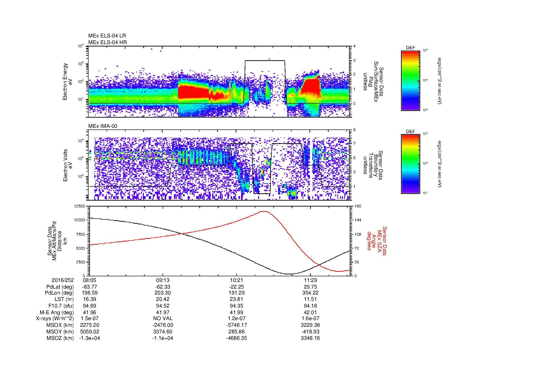Viewport: 555px width, 392px height.
Task: Click the PdLat value '29.75'
Action: [x=310, y=287]
